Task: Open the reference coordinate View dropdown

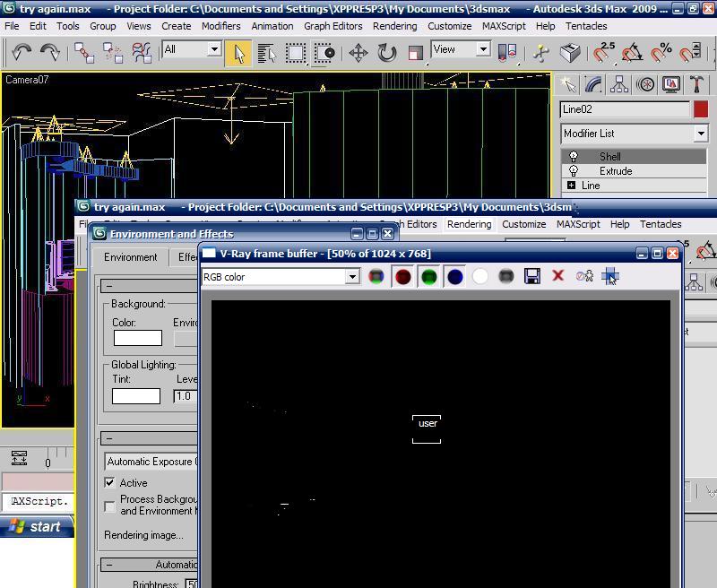Action: click(x=483, y=49)
